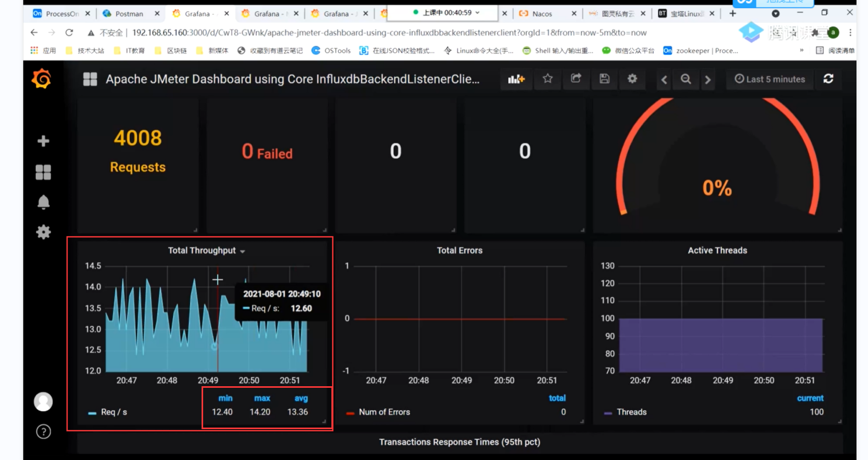The width and height of the screenshot is (868, 460).
Task: Switch to the 图灵私有云 browser tab
Action: tap(617, 14)
